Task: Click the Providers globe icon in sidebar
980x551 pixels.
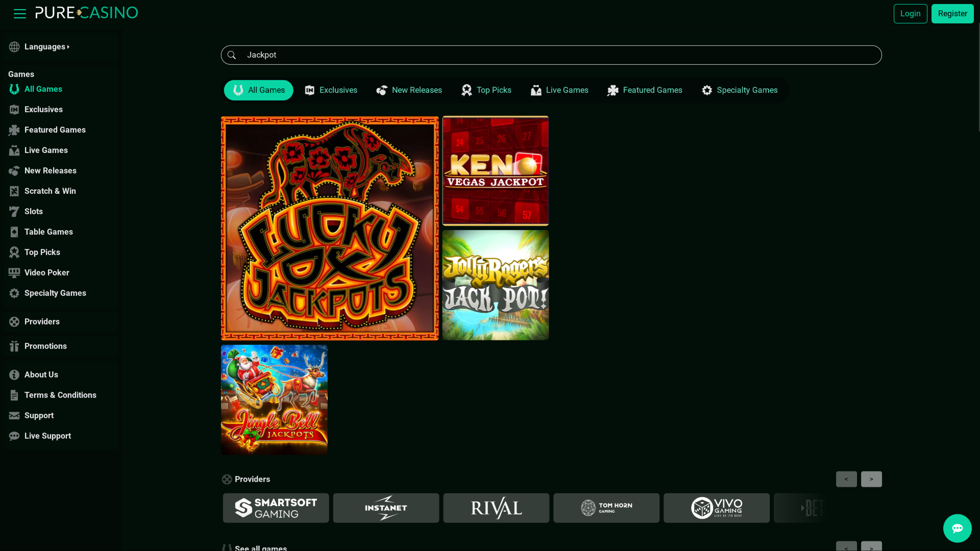Action: [14, 321]
